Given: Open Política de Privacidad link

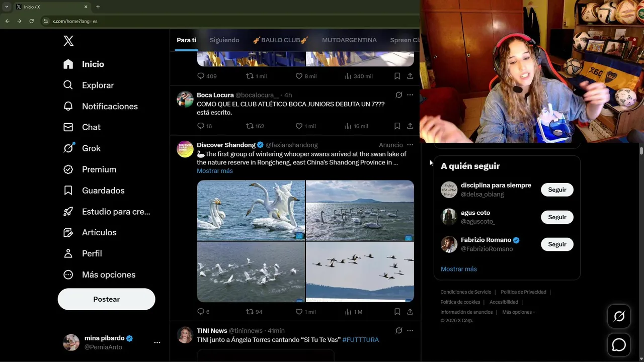Looking at the screenshot, I should pos(523,292).
